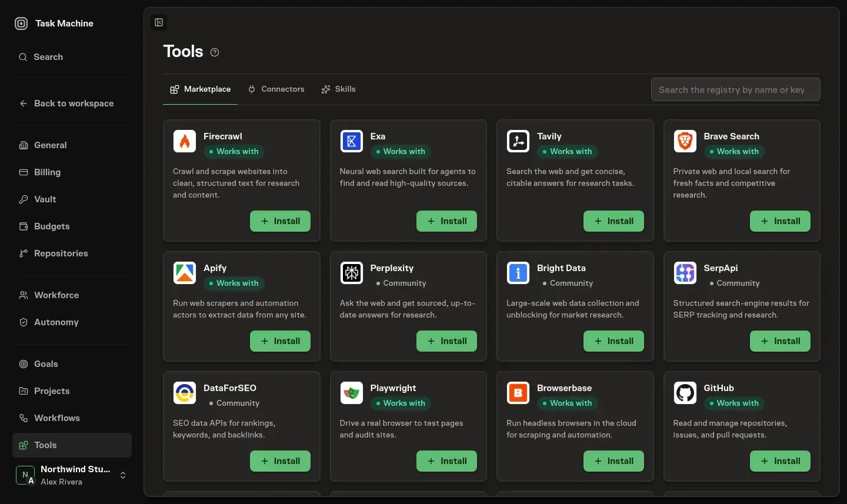Open Budgets in the sidebar

click(72, 226)
